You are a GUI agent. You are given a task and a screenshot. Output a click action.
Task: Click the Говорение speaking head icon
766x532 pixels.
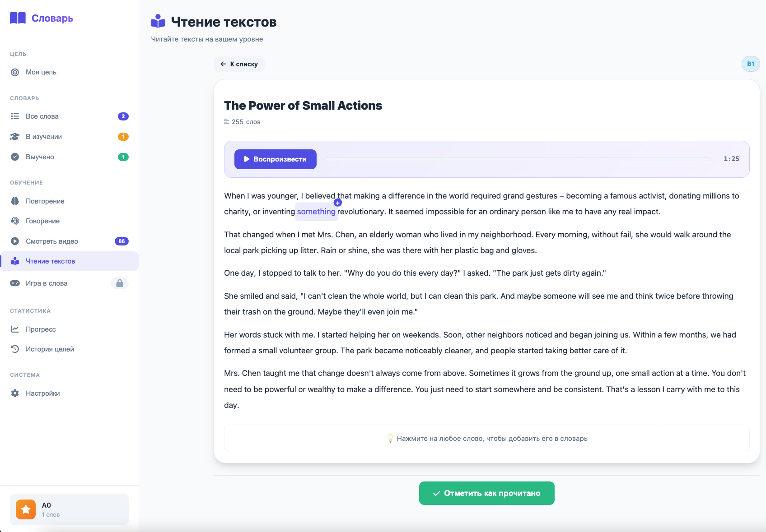tap(15, 221)
